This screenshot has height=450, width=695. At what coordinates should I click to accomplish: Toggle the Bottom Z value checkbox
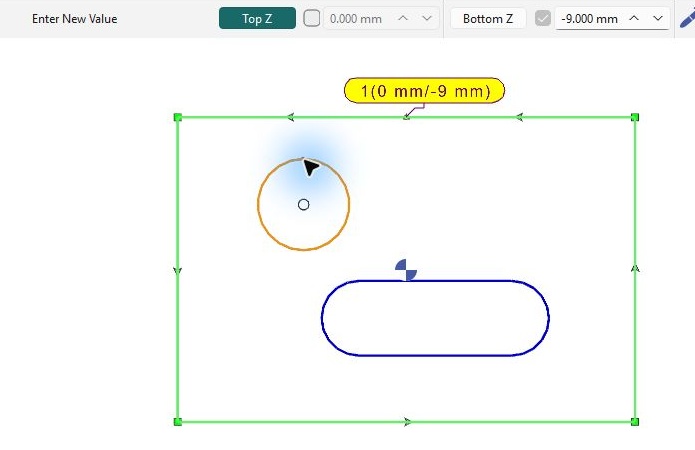543,18
